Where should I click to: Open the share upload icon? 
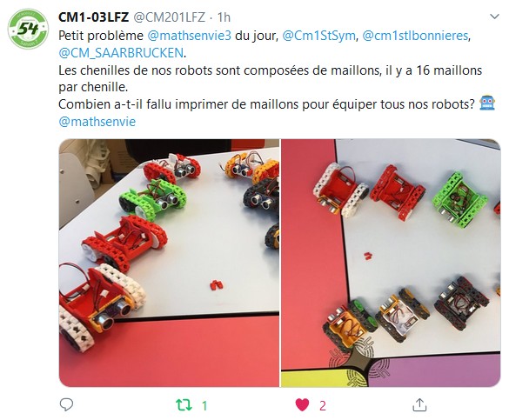pos(419,404)
